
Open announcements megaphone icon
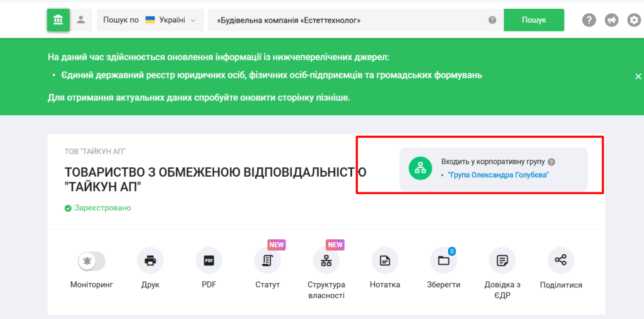click(611, 20)
